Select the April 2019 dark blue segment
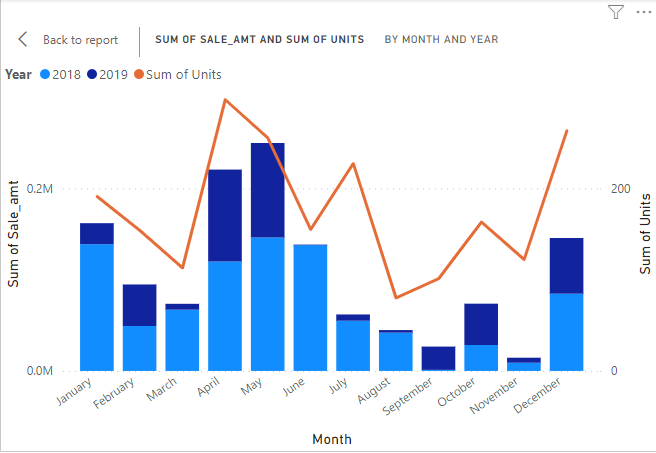The image size is (656, 453). point(225,215)
